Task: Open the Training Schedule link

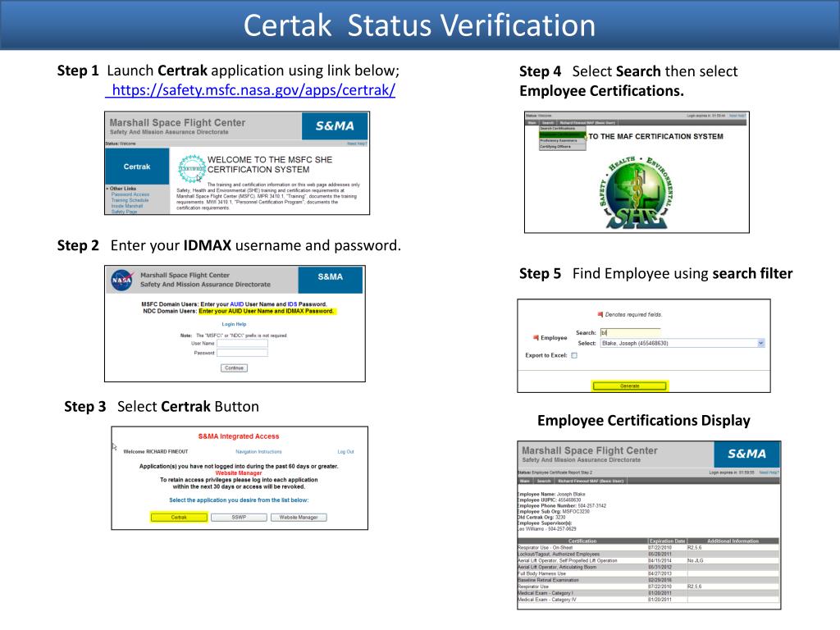Action: click(x=130, y=200)
